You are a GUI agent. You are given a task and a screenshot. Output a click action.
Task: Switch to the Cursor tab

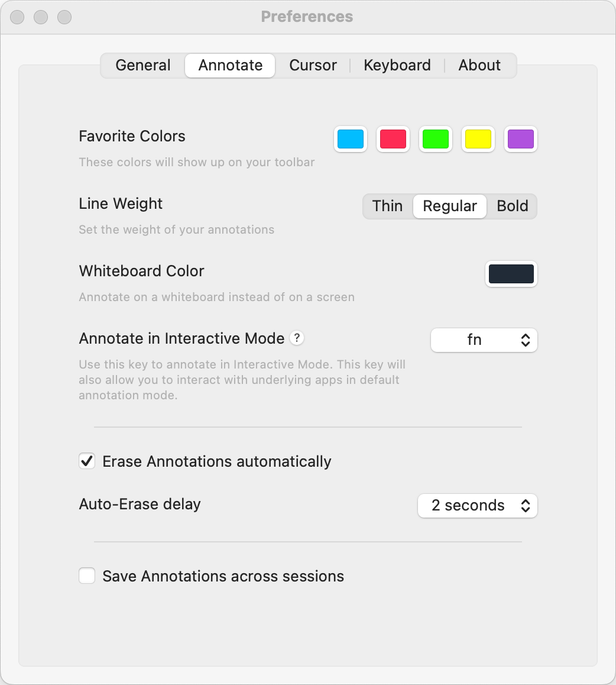[313, 66]
